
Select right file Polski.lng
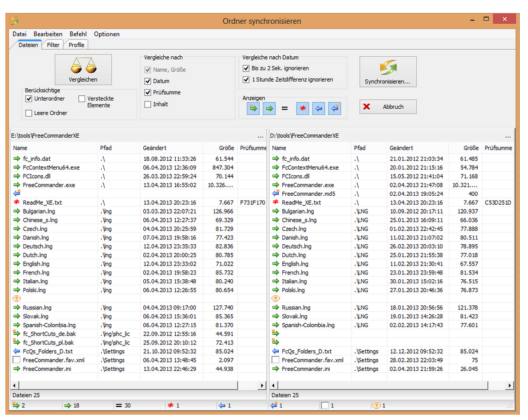[x=293, y=290]
